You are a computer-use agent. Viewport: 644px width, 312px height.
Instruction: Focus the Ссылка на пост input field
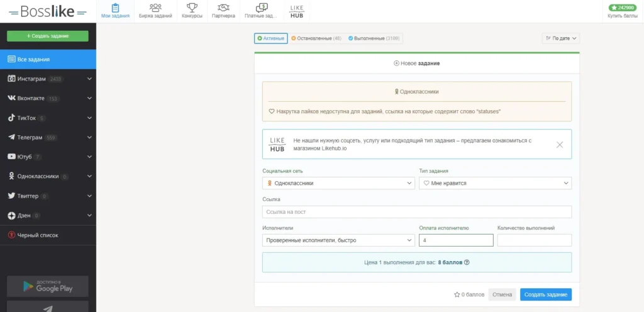click(417, 212)
